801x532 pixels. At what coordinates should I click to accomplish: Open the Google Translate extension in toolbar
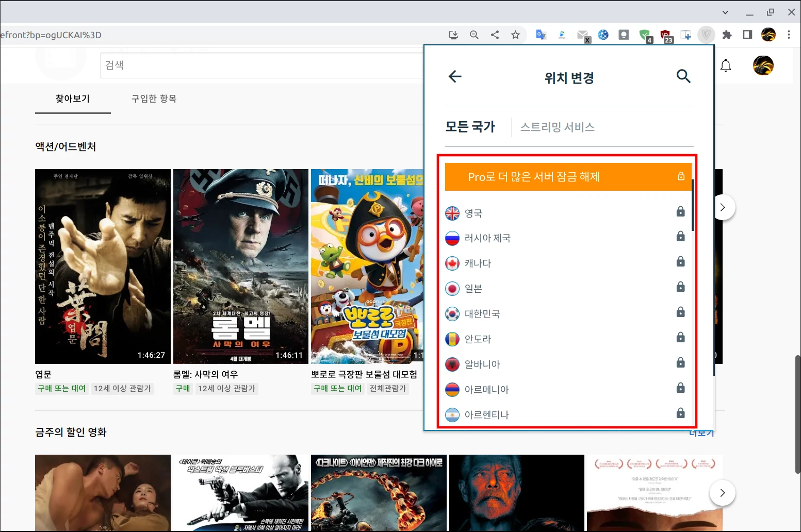541,35
